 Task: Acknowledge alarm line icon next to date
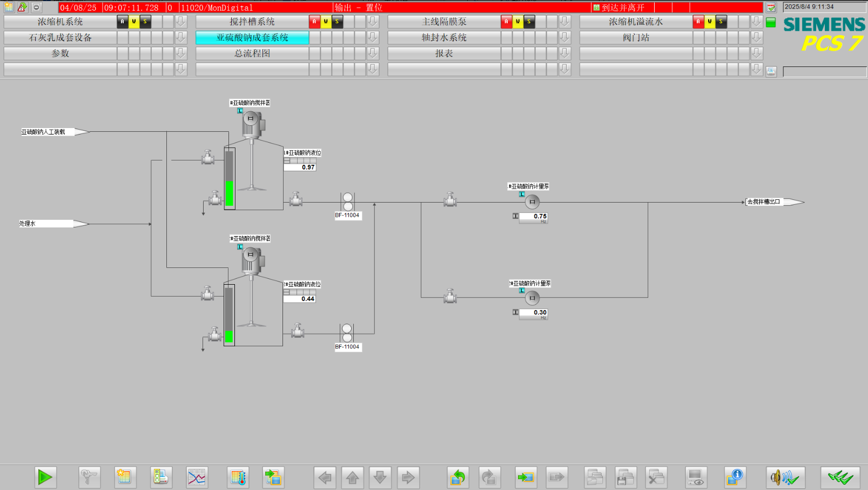coord(771,7)
